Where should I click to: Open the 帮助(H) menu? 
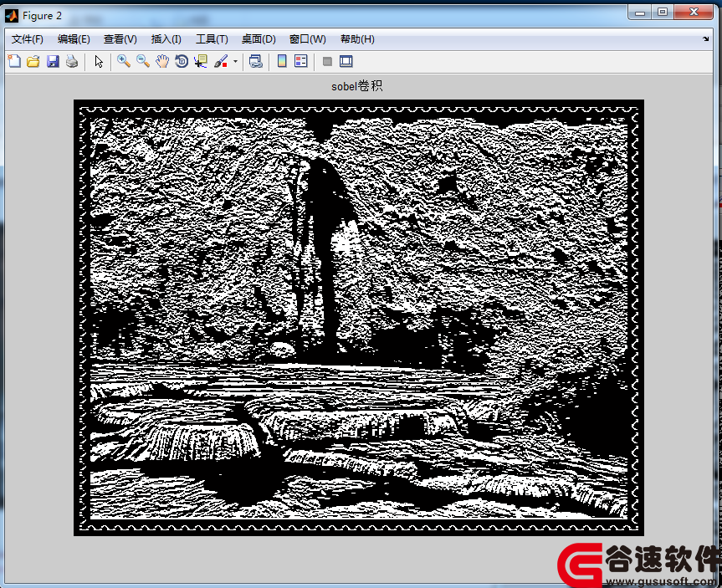click(x=357, y=39)
